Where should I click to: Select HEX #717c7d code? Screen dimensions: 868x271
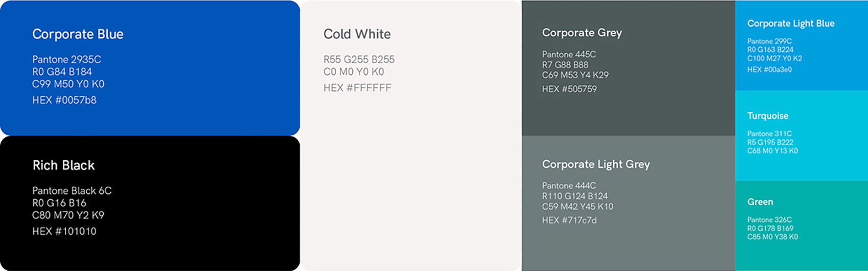point(569,220)
